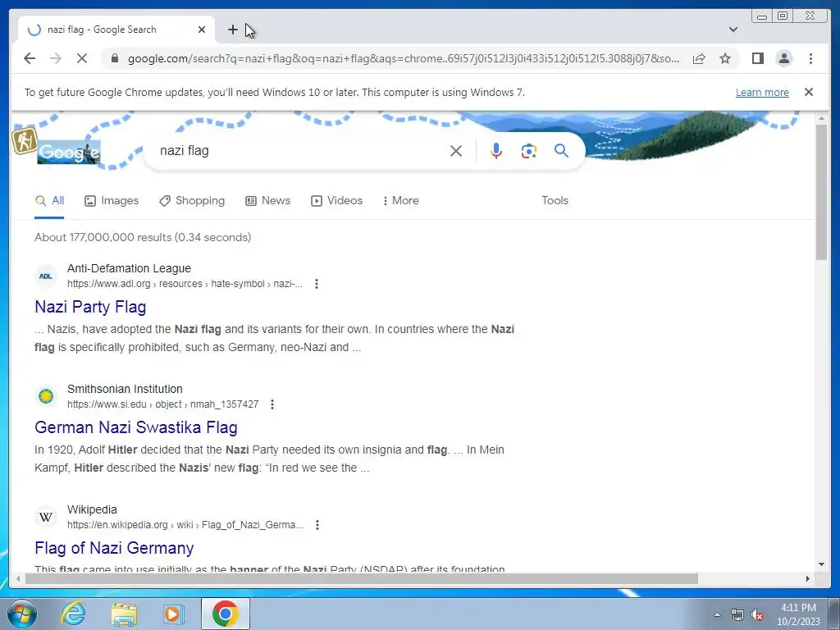Select the All results tab

click(x=49, y=201)
